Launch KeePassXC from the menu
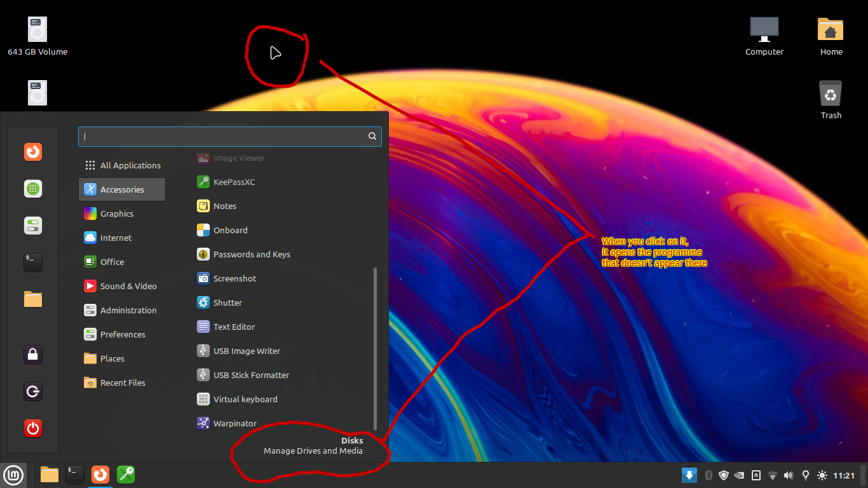This screenshot has width=868, height=488. click(234, 182)
